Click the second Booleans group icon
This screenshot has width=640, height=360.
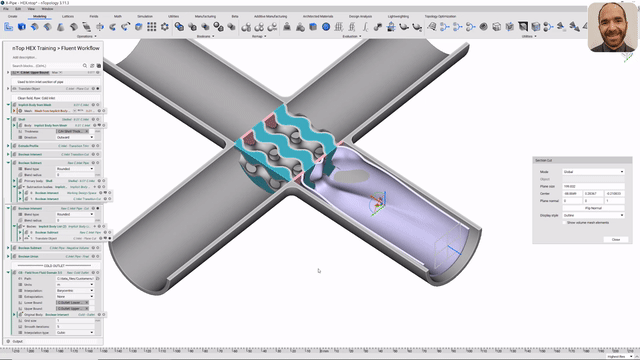(192, 27)
